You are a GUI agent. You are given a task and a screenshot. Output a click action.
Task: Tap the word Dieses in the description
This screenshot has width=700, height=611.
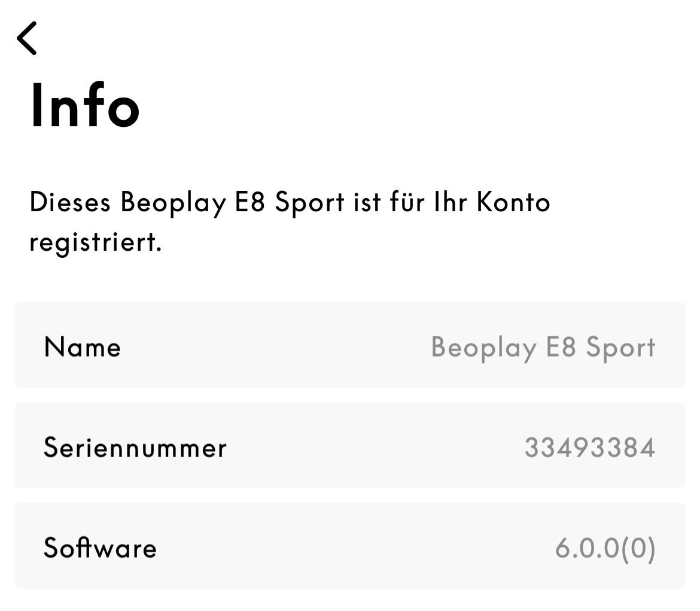click(x=70, y=202)
